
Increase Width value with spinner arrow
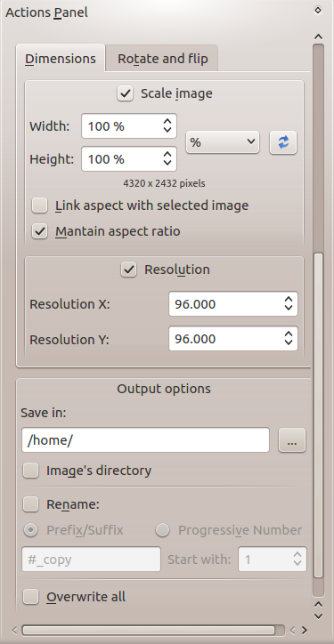tap(167, 122)
